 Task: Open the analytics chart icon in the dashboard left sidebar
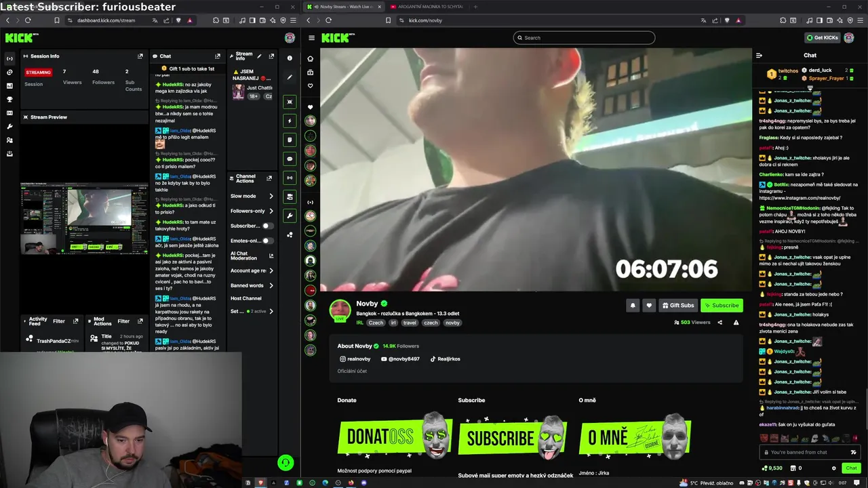9,86
